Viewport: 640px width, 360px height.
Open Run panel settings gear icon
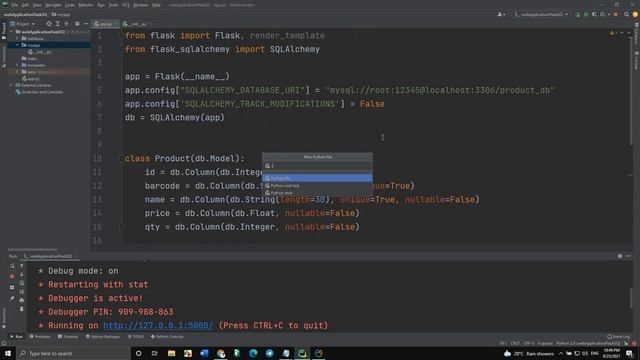(x=620, y=256)
